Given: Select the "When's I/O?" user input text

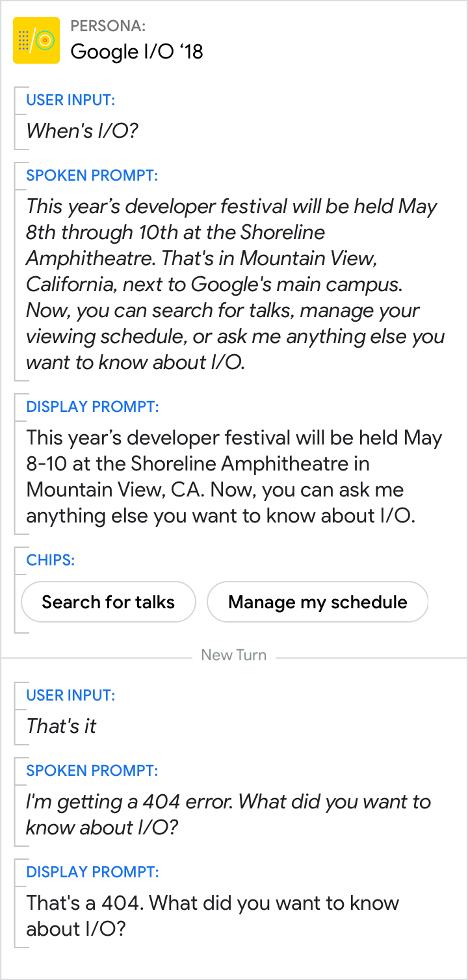Looking at the screenshot, I should coord(82,131).
